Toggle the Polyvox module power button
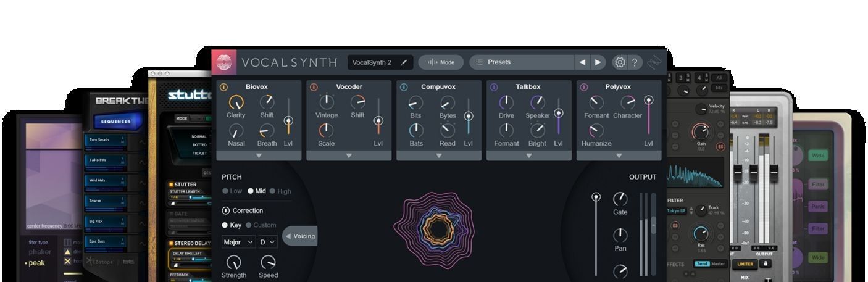The width and height of the screenshot is (868, 282). 584,87
